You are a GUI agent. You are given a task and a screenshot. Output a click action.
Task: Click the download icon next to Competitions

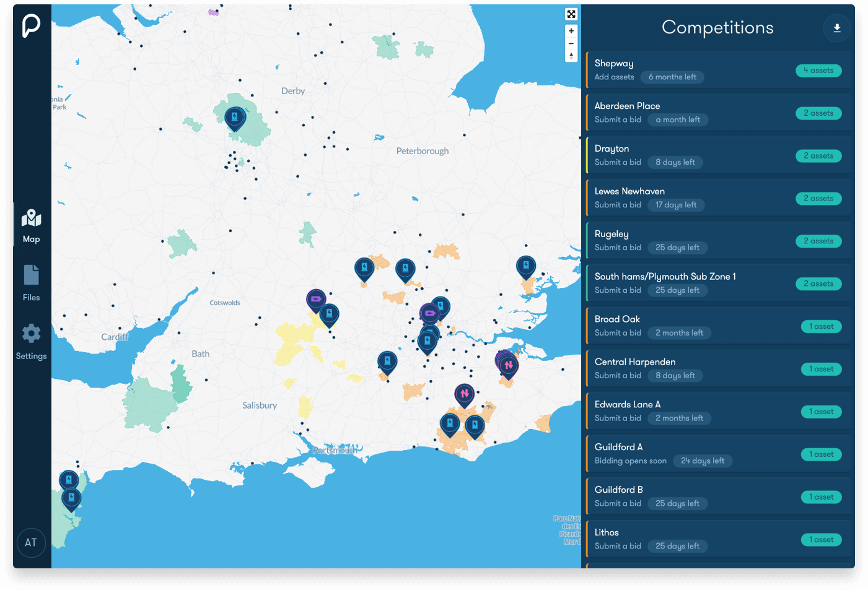pos(837,28)
